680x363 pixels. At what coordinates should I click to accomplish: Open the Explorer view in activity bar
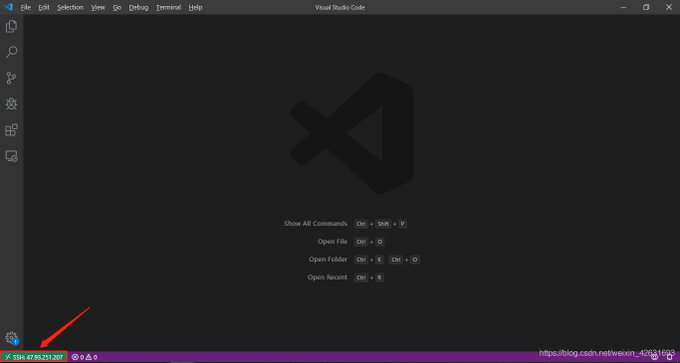tap(11, 27)
